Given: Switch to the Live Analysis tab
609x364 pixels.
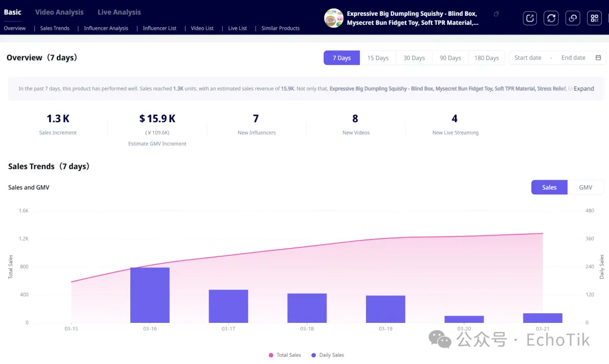Looking at the screenshot, I should pos(119,12).
